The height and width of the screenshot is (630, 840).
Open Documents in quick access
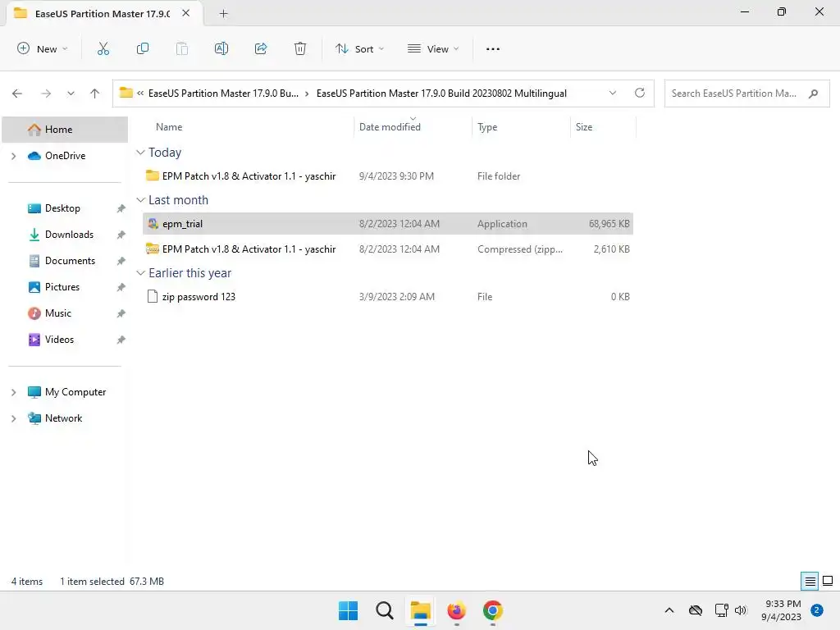[x=70, y=261]
